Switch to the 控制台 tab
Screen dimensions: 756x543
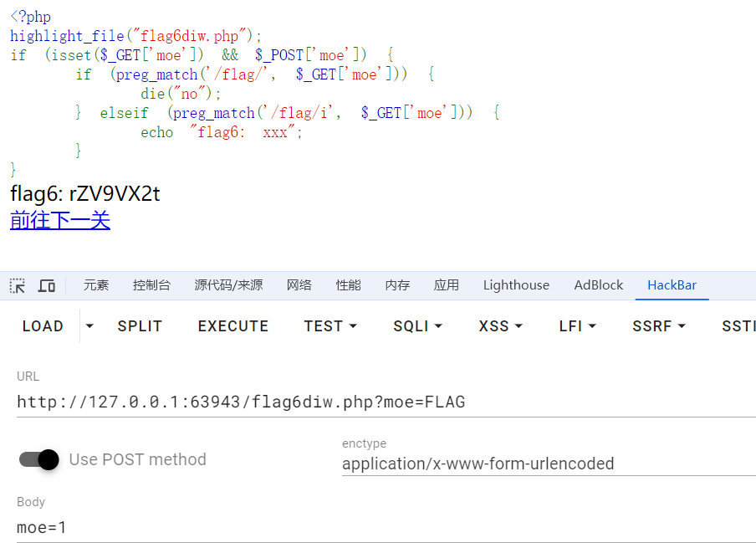click(151, 285)
